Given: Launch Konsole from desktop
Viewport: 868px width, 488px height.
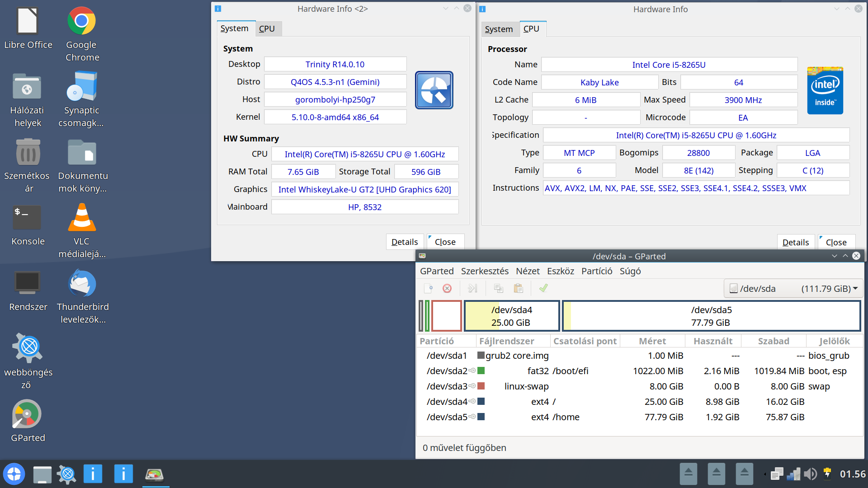Looking at the screenshot, I should pos(28,225).
